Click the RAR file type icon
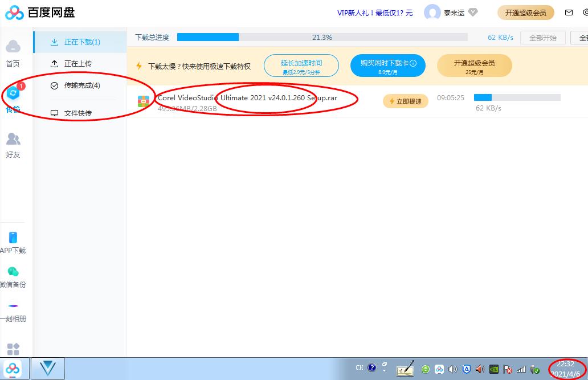This screenshot has width=588, height=380. [x=143, y=101]
